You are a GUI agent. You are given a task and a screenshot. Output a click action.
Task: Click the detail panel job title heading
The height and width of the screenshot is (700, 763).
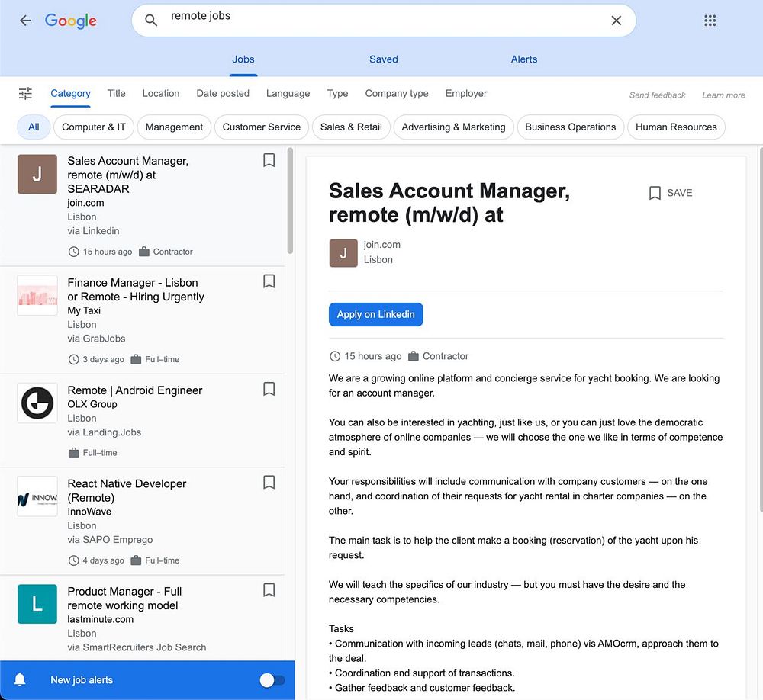[x=449, y=202]
